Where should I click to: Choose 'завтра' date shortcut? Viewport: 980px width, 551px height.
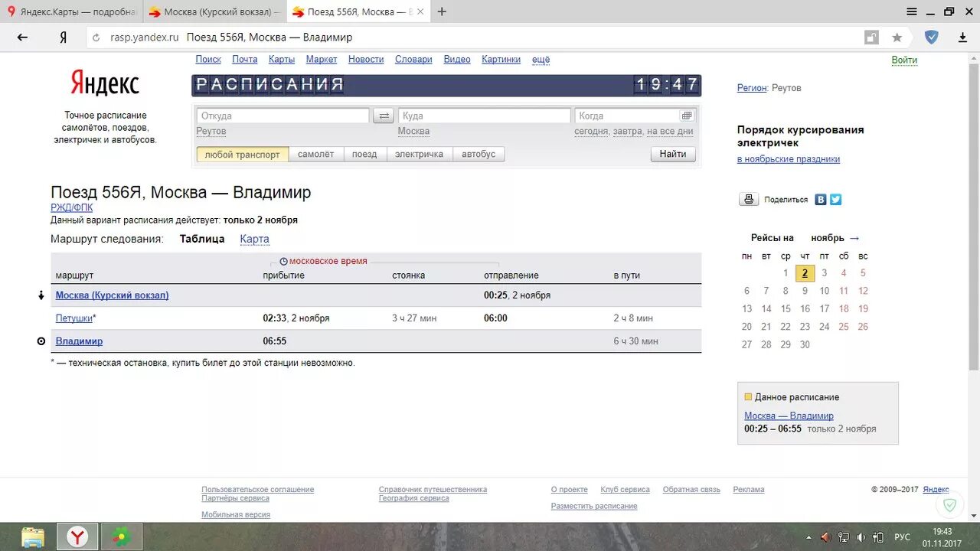(628, 131)
